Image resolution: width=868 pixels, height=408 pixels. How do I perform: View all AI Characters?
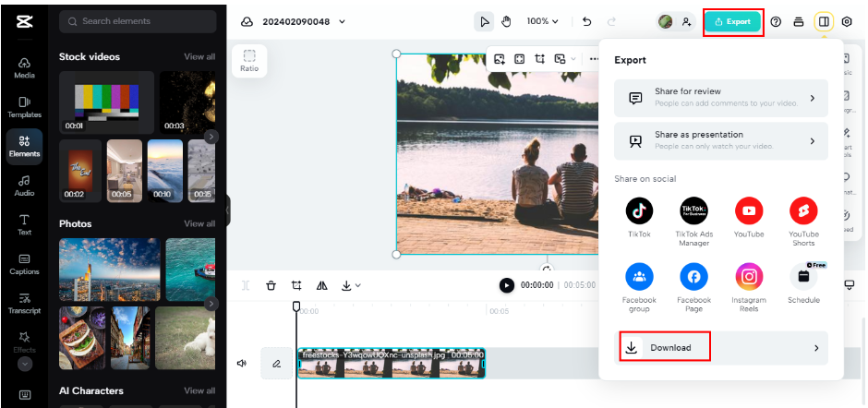(x=199, y=390)
